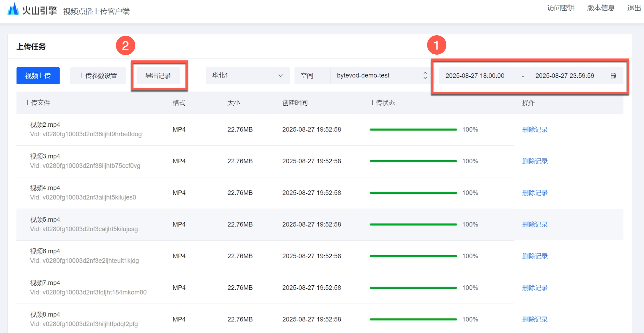
Task: Delete record for 视频2.mp4
Action: (x=535, y=130)
